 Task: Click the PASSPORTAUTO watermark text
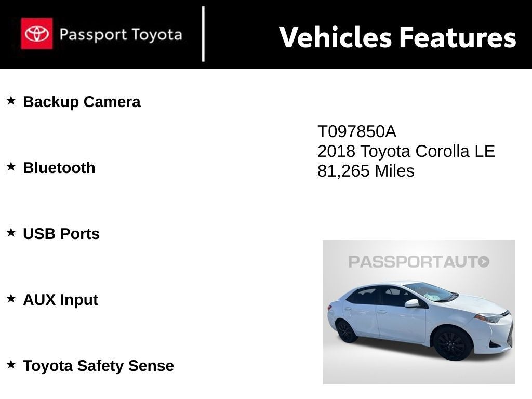[413, 261]
